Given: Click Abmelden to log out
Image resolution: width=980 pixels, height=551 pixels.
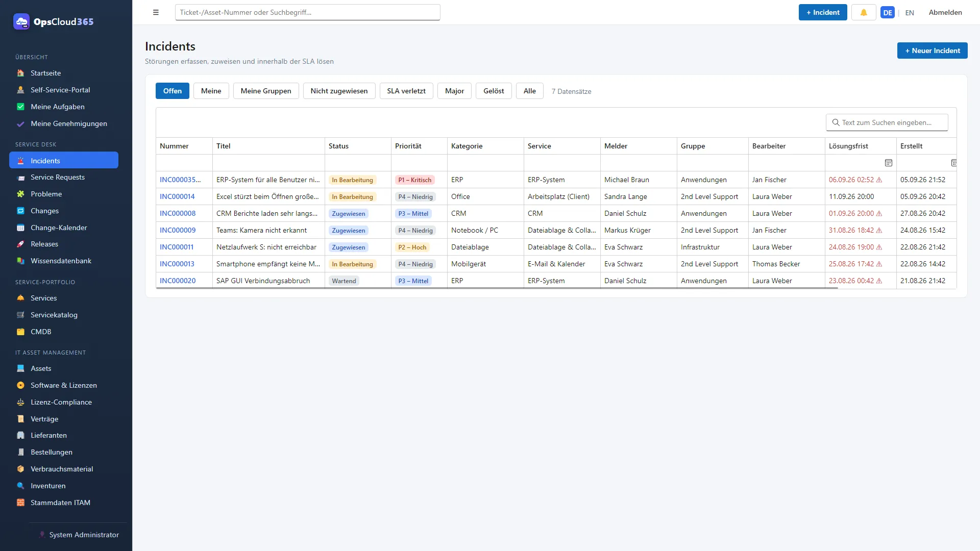Looking at the screenshot, I should pyautogui.click(x=945, y=12).
